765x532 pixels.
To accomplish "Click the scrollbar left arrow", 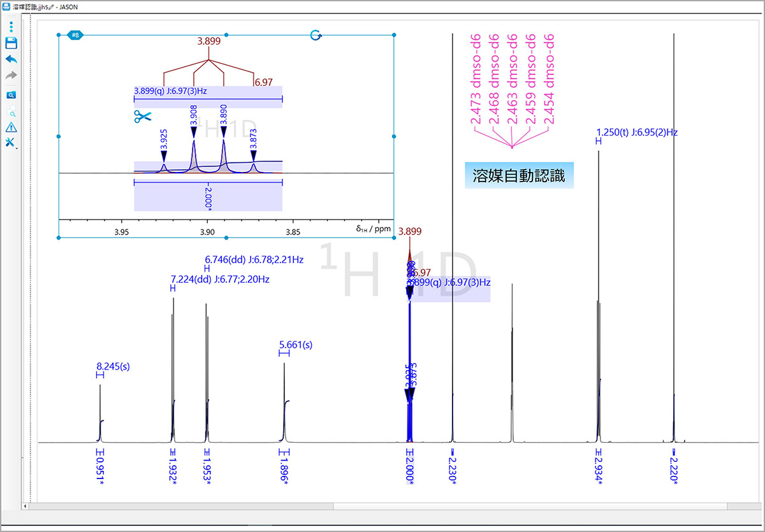I will click(x=26, y=506).
